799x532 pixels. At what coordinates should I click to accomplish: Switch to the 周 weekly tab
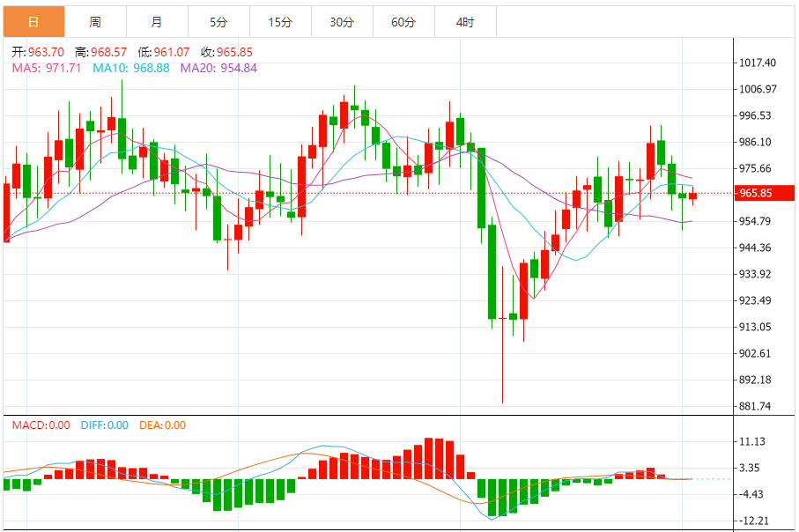(95, 22)
